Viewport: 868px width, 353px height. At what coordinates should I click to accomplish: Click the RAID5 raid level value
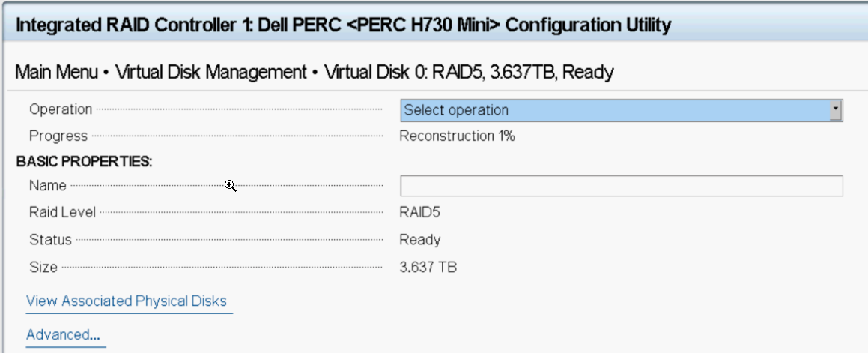(420, 212)
